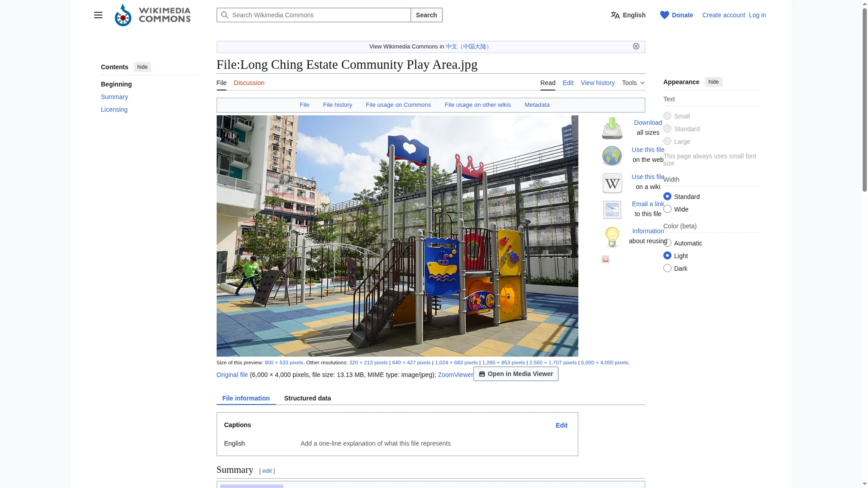This screenshot has width=868, height=488.
Task: Click Open in Media Viewer button
Action: click(516, 374)
